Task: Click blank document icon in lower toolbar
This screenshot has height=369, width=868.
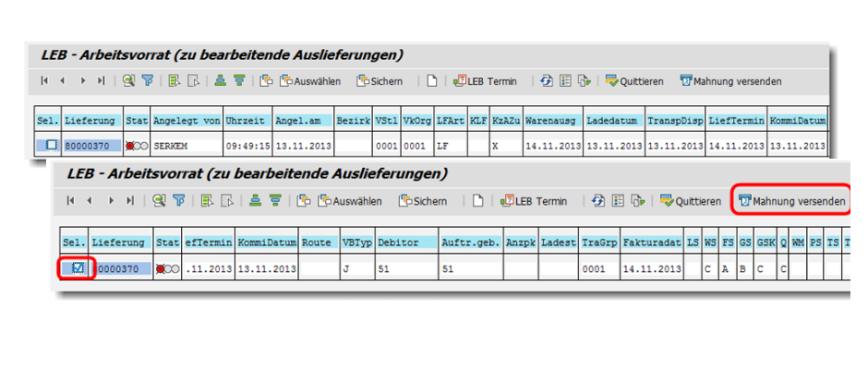Action: 477,201
